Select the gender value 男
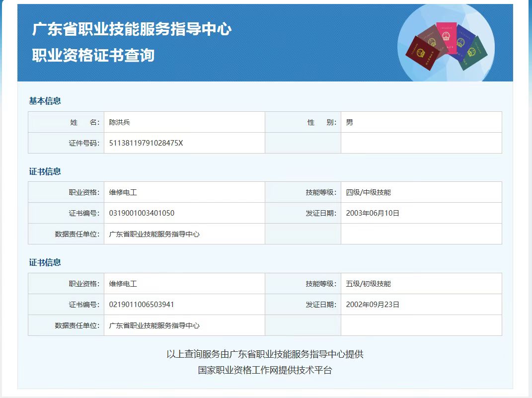 (350, 122)
